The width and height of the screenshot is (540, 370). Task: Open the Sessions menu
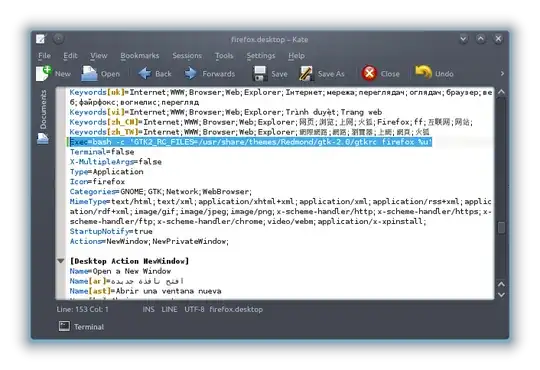pos(187,55)
